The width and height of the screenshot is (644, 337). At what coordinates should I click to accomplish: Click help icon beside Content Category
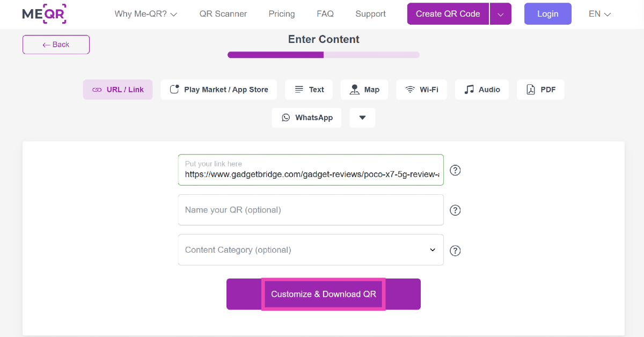[x=455, y=251]
